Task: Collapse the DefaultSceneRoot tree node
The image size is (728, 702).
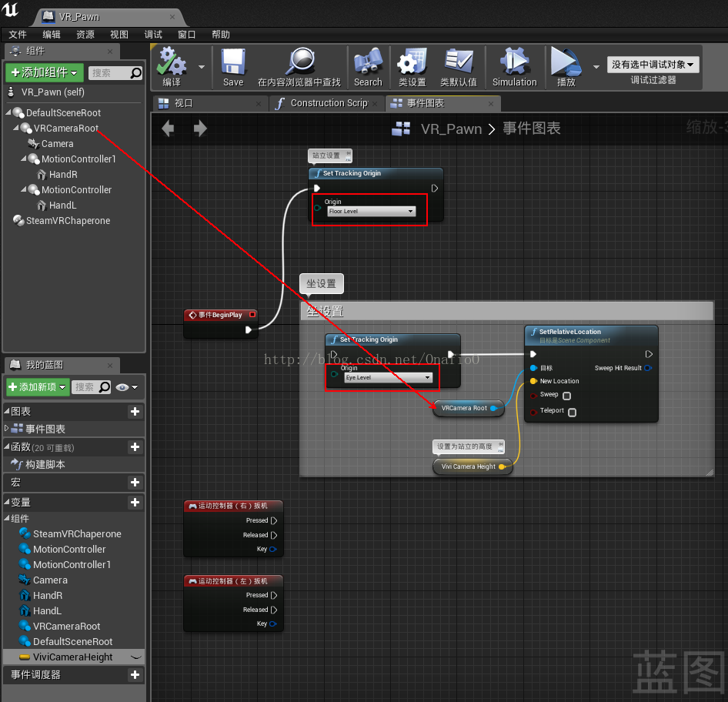Action: pos(8,112)
